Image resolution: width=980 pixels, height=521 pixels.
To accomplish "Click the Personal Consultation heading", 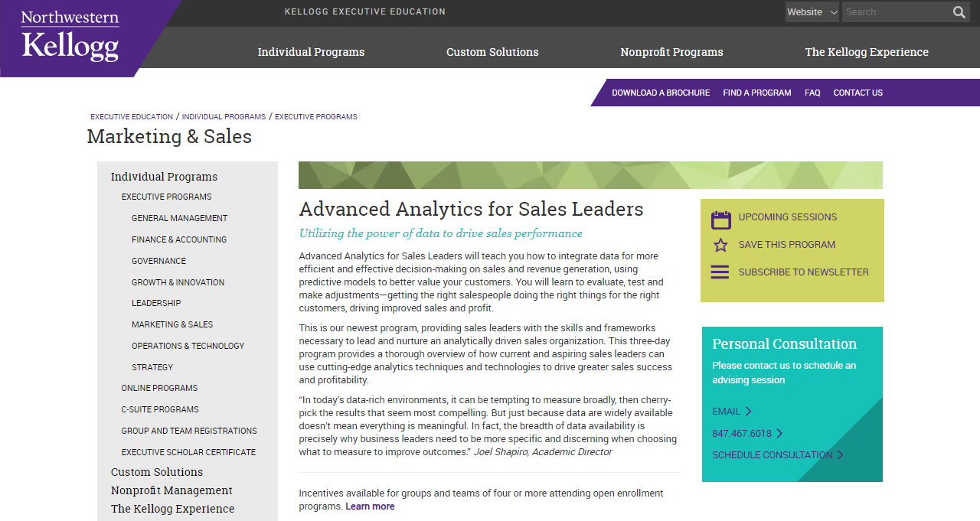I will click(x=785, y=344).
